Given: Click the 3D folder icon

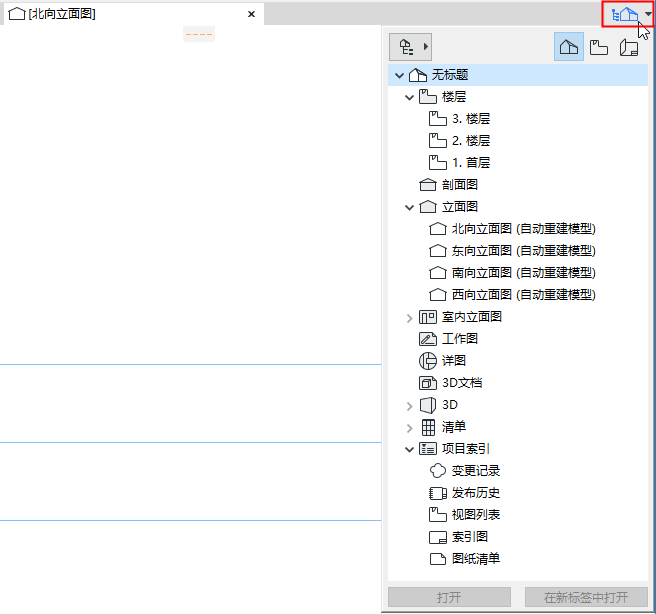Looking at the screenshot, I should pos(428,405).
